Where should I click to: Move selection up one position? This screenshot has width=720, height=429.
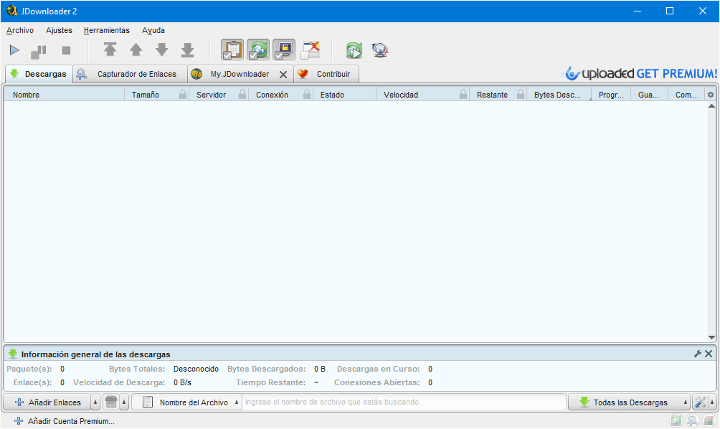pyautogui.click(x=136, y=50)
